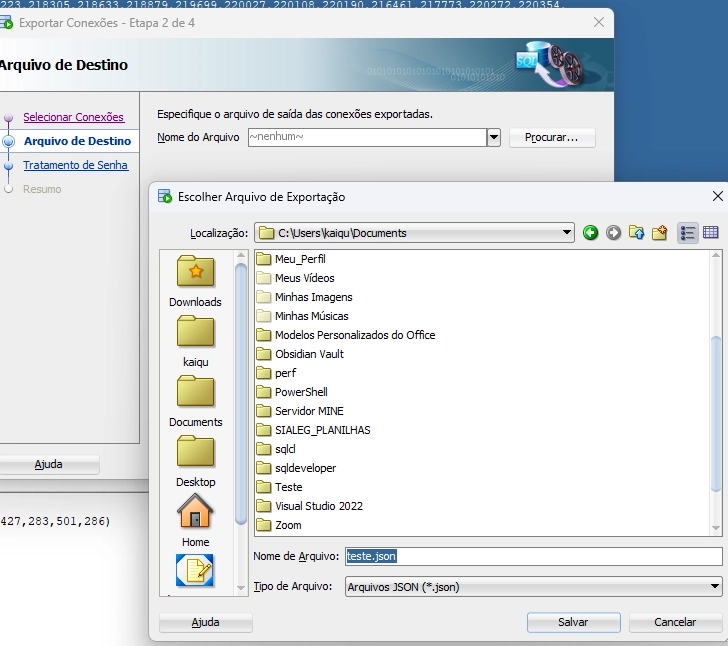Go to Tratamento de Senha step
The width and height of the screenshot is (728, 646).
tap(76, 165)
